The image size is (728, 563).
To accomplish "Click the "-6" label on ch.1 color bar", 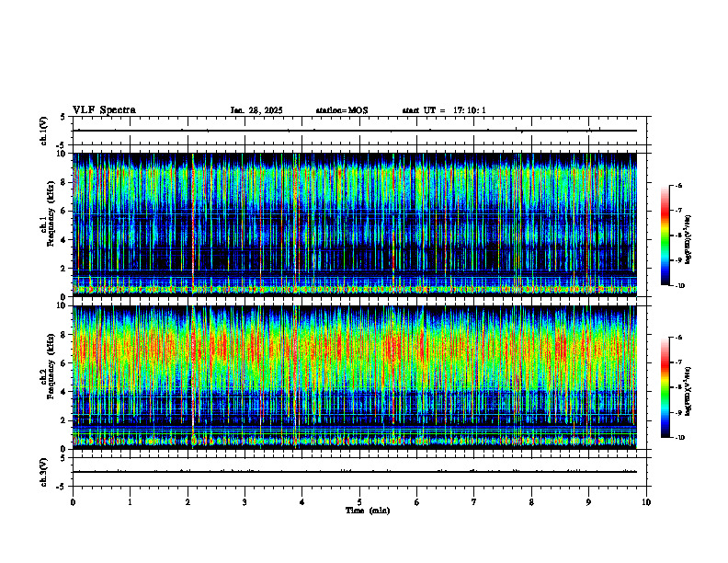I will (x=678, y=186).
